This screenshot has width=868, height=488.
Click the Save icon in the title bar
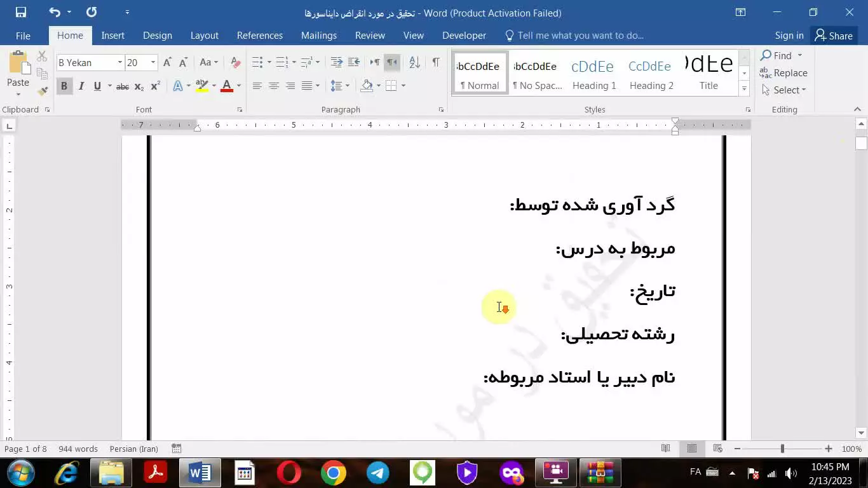[20, 12]
